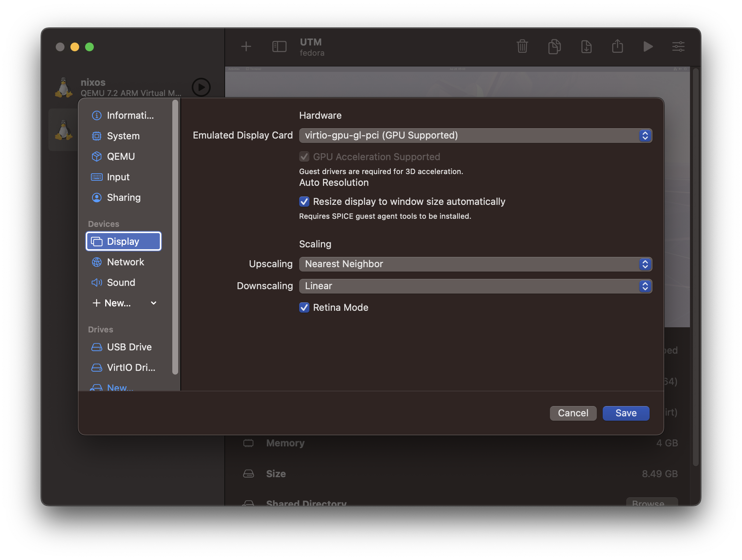Select Network in settings sidebar
Image resolution: width=742 pixels, height=560 pixels.
125,262
